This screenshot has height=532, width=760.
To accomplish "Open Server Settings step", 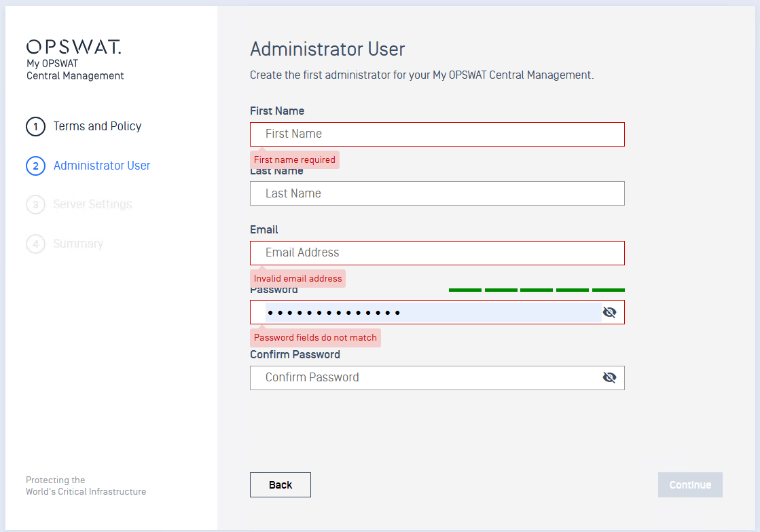I will [92, 204].
